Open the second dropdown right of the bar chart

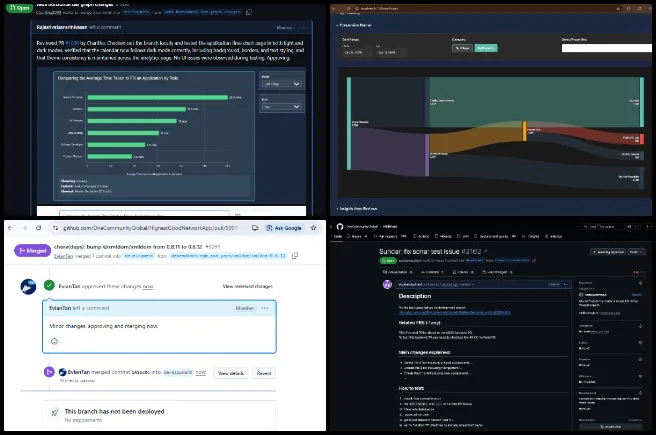point(282,107)
